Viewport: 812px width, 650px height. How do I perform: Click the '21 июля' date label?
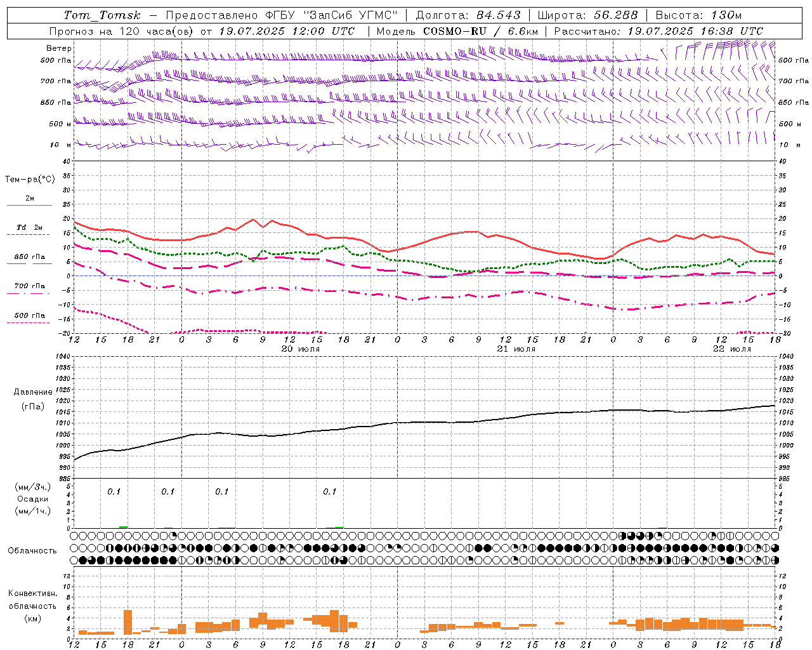point(516,349)
